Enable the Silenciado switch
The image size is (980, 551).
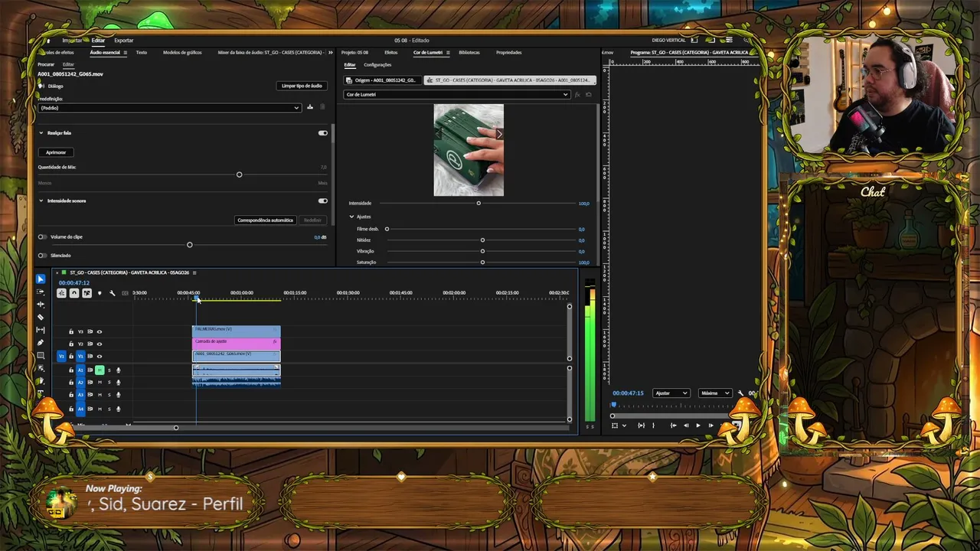pos(42,256)
